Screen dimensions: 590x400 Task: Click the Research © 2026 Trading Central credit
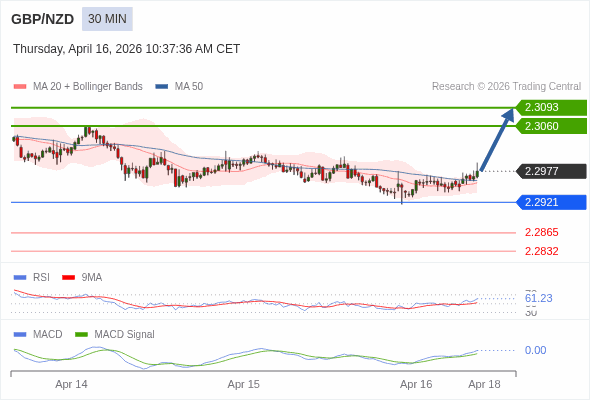[x=506, y=87]
